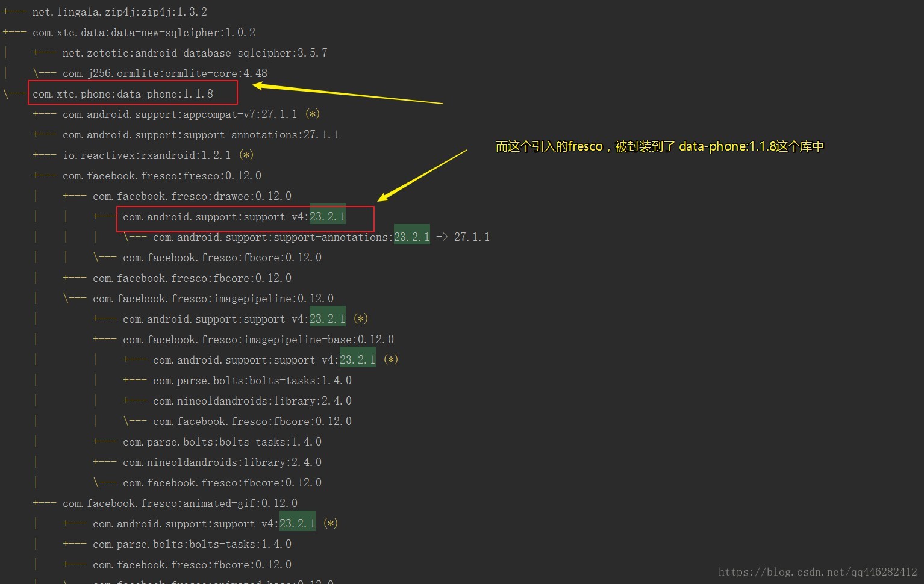Click support-annotations:23.2.1 -> 27.1.1 line
Image resolution: width=924 pixels, height=584 pixels.
(322, 237)
